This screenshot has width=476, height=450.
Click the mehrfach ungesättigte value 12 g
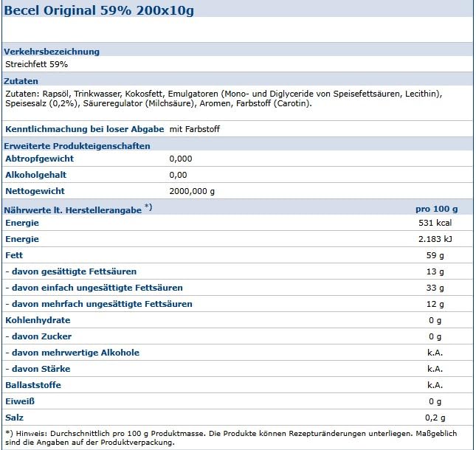tap(435, 304)
